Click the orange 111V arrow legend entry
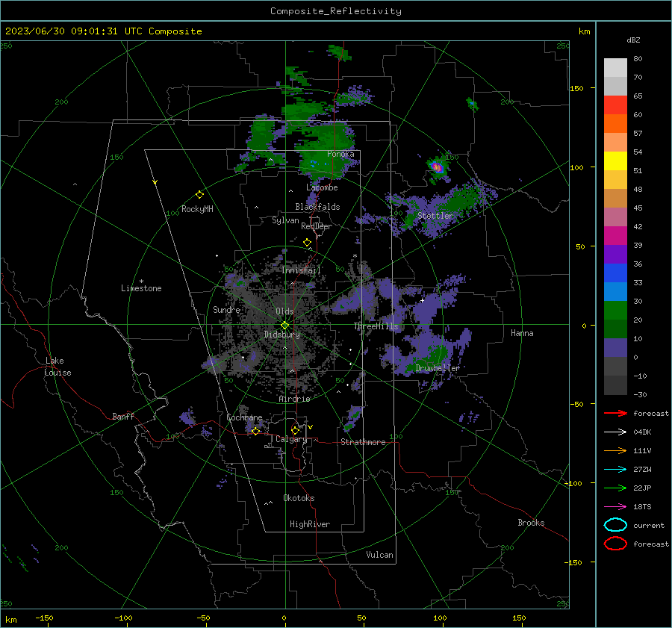 tap(615, 450)
